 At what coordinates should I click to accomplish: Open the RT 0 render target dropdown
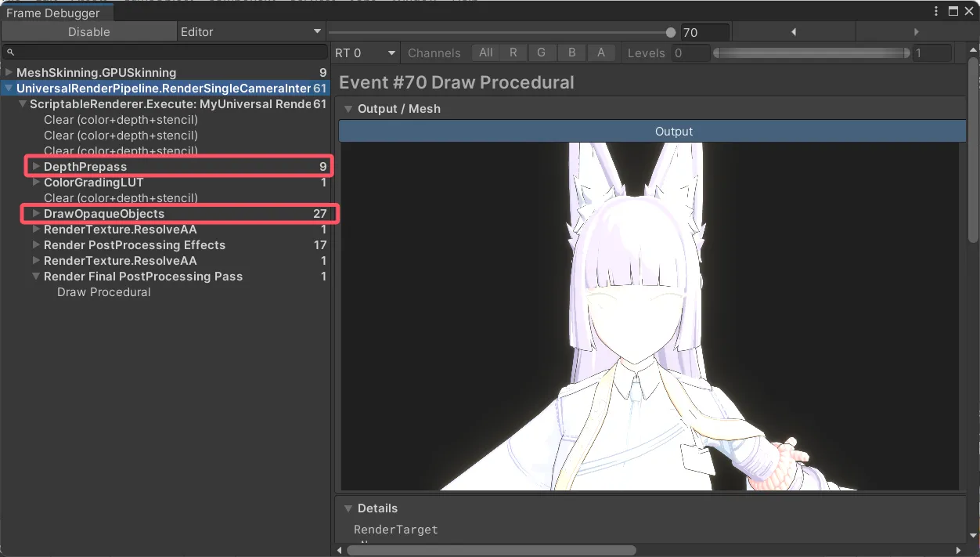[366, 53]
